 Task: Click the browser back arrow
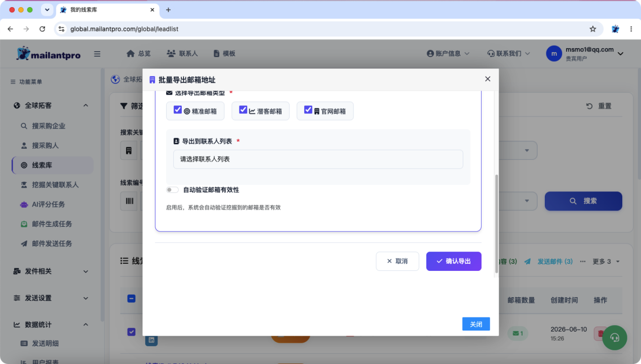10,29
